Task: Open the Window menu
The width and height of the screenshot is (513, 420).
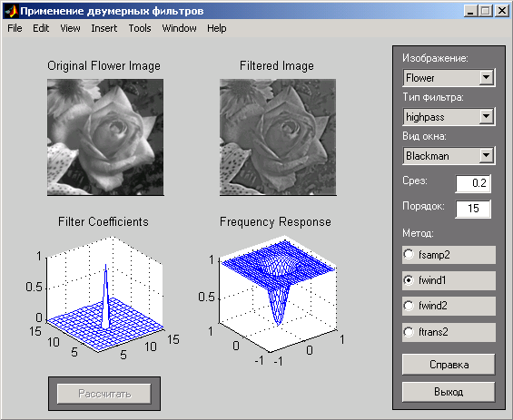Action: (179, 28)
